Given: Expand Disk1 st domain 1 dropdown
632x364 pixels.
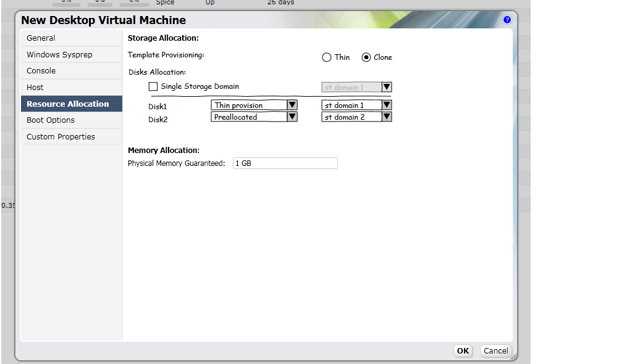Looking at the screenshot, I should point(356,105).
